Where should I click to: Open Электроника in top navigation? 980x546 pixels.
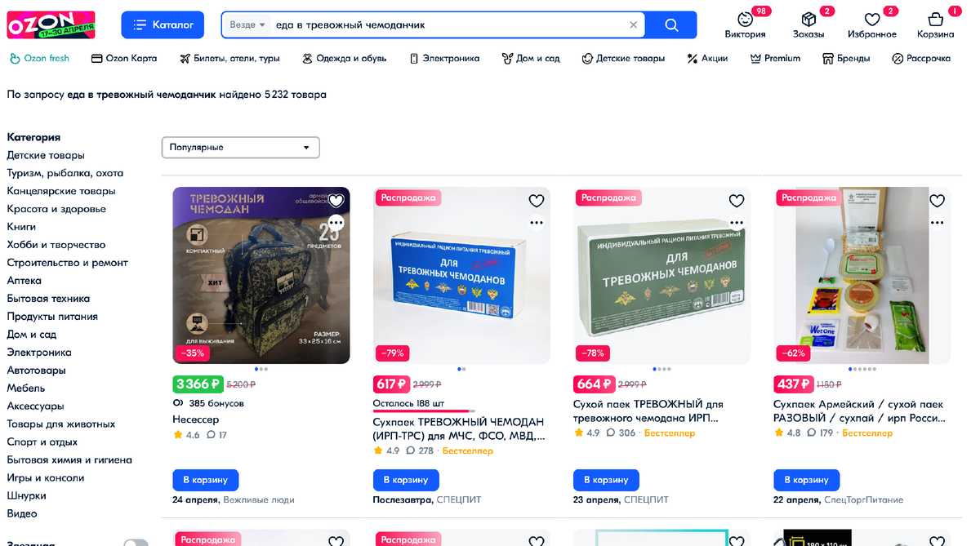(444, 58)
